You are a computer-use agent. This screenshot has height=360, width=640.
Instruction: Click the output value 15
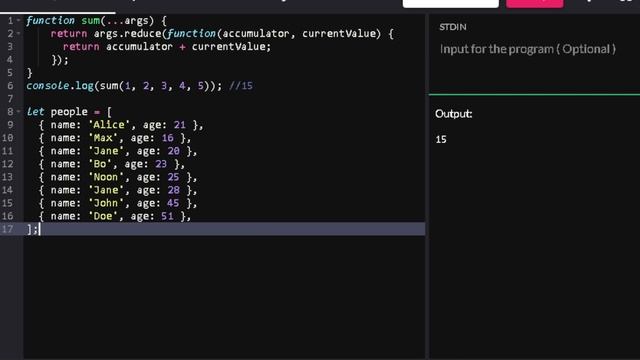441,140
